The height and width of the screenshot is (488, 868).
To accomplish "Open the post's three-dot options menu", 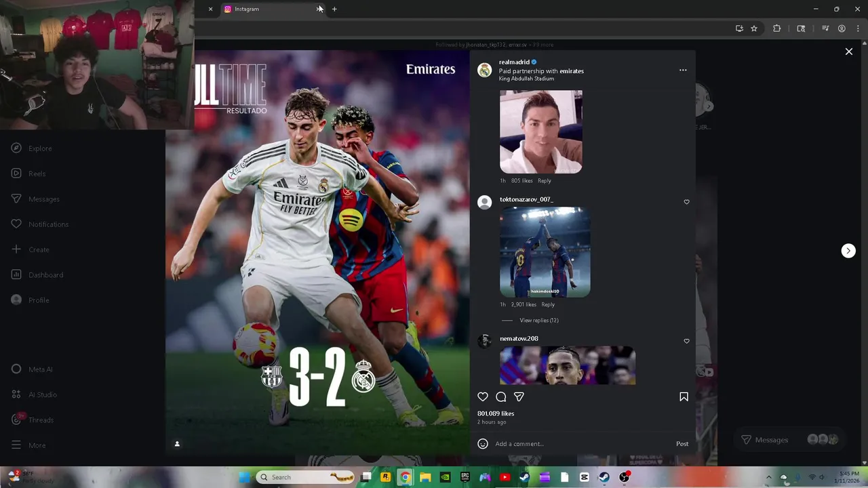I will pos(683,70).
